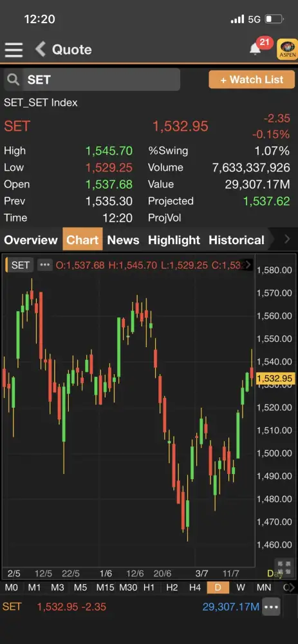This screenshot has height=644, width=298.
Task: Tap the ASPEN logo icon
Action: coord(288,50)
